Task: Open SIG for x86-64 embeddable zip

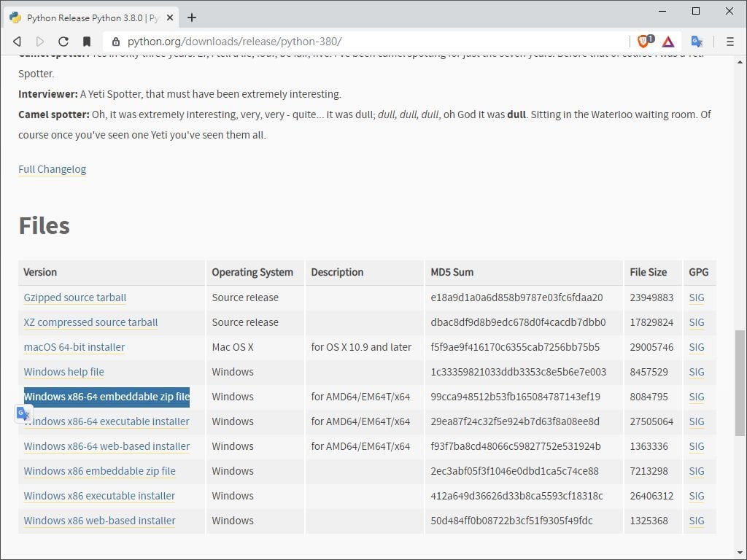Action: [697, 397]
